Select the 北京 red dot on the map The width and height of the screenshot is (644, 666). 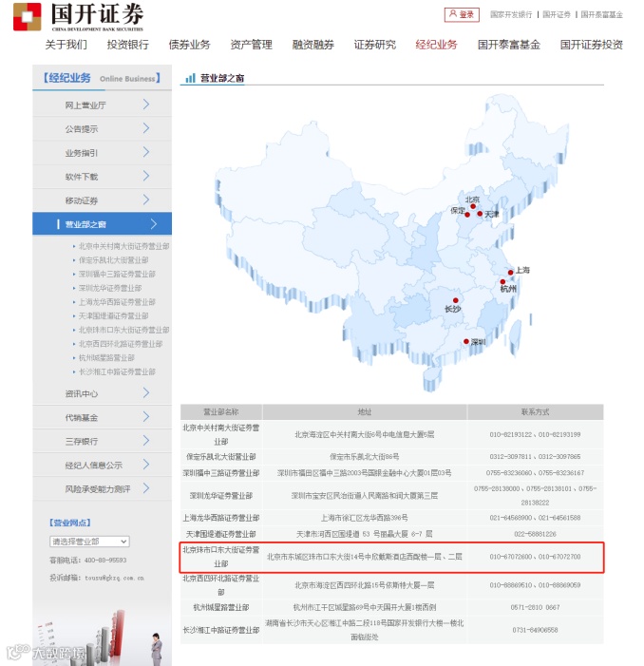pos(473,206)
